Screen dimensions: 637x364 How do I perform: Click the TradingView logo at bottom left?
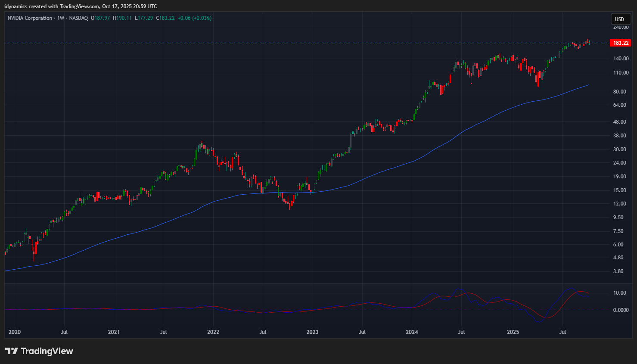click(x=39, y=351)
